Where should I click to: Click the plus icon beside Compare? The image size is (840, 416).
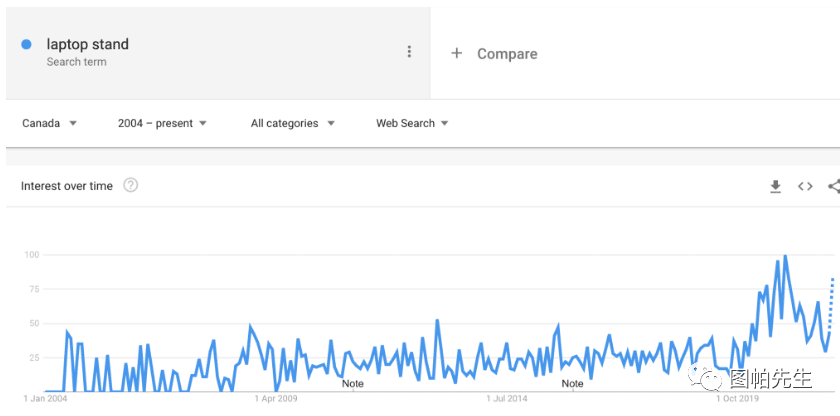pos(456,53)
